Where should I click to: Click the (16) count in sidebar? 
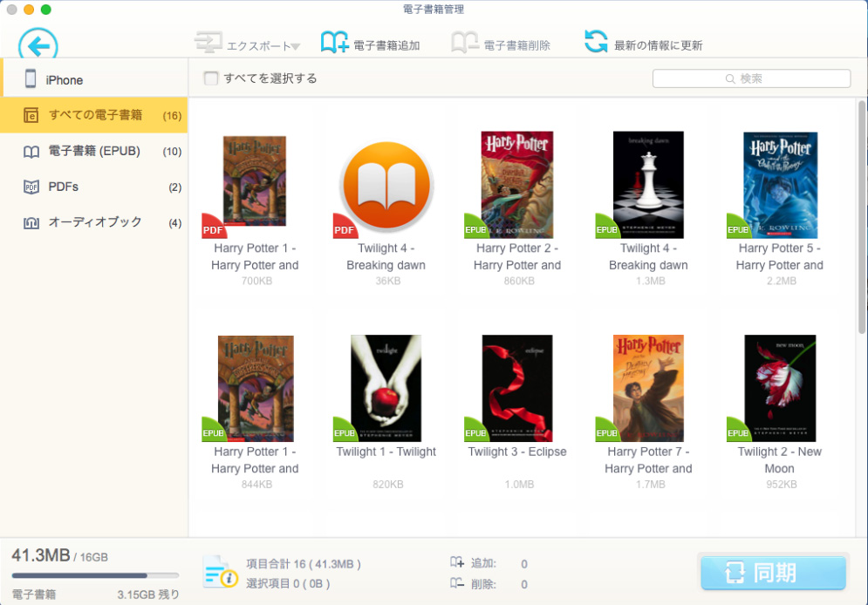(x=172, y=116)
